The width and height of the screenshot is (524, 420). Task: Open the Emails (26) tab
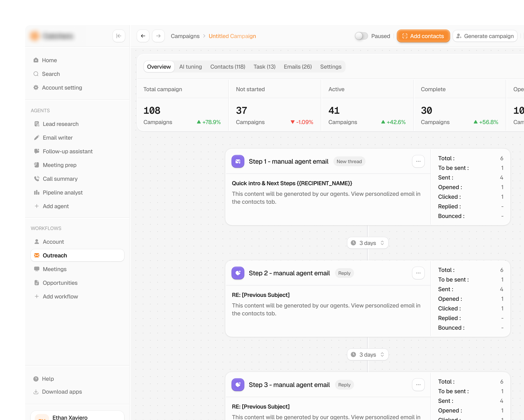click(298, 67)
